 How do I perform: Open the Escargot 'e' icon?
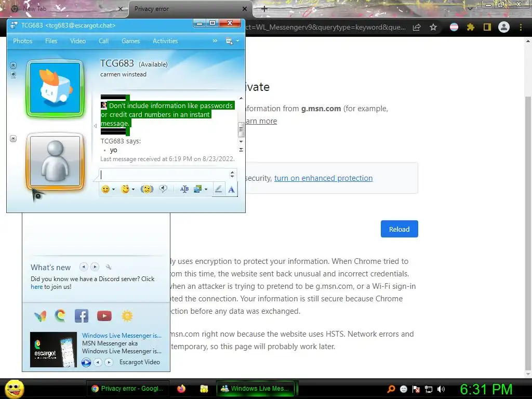coord(60,316)
